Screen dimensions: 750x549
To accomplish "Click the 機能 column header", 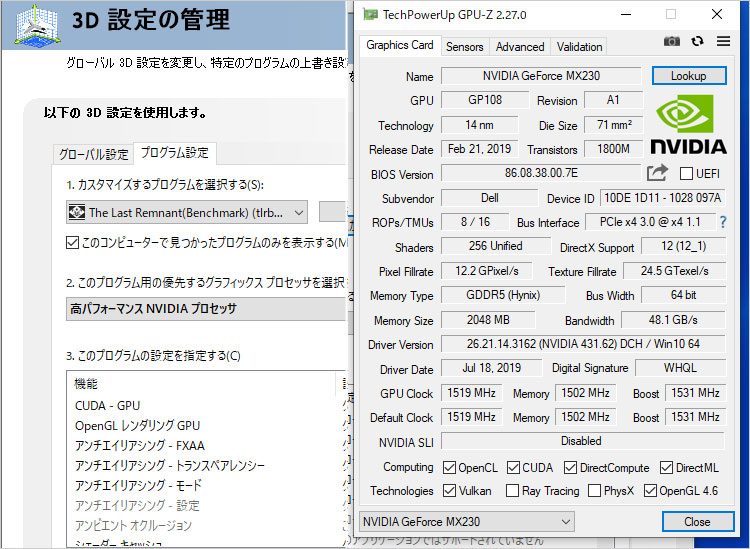I will (x=202, y=384).
